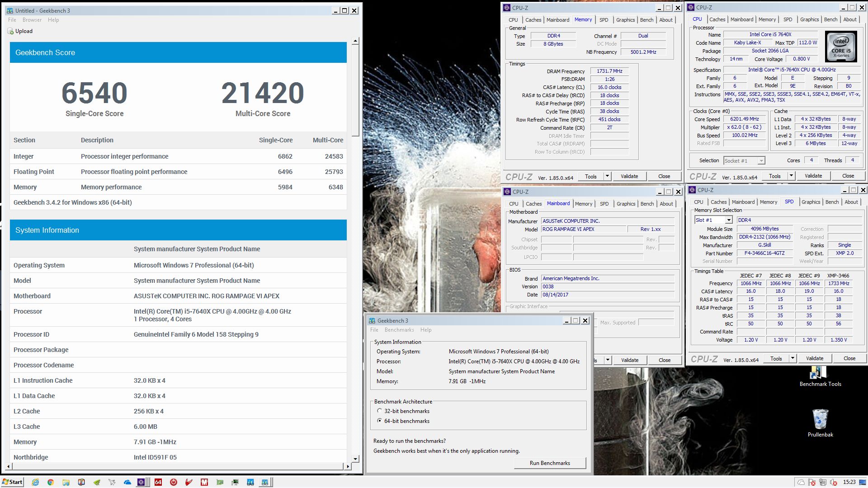This screenshot has height=488, width=868.
Task: Click the green graphics card taskbar icon
Action: click(x=220, y=482)
